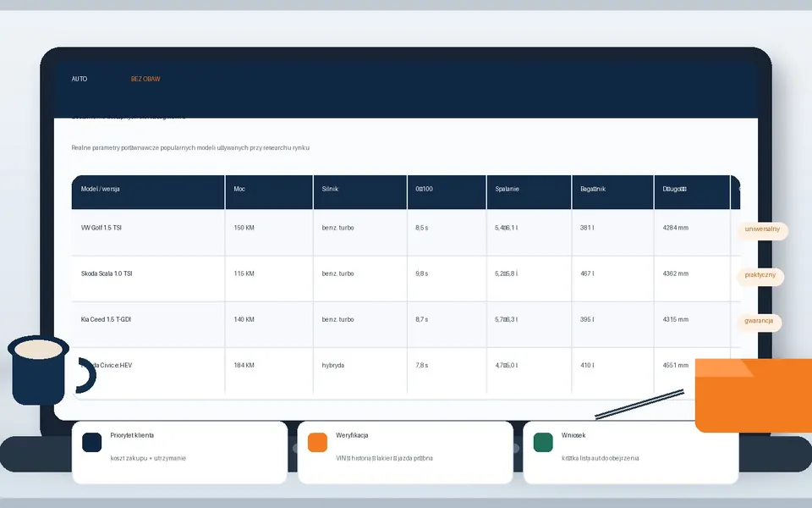
Task: Click the 'koszt zakupu + utrzymanie' text
Action: tap(148, 458)
